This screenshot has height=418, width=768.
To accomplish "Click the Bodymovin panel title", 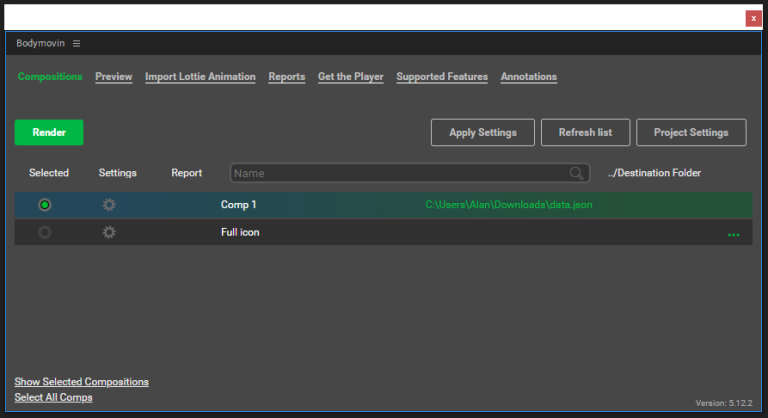I will click(x=40, y=43).
